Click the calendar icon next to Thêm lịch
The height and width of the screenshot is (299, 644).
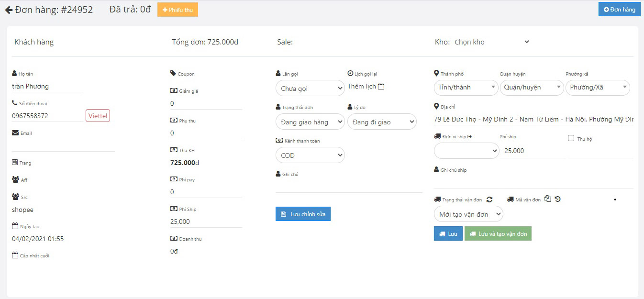381,87
